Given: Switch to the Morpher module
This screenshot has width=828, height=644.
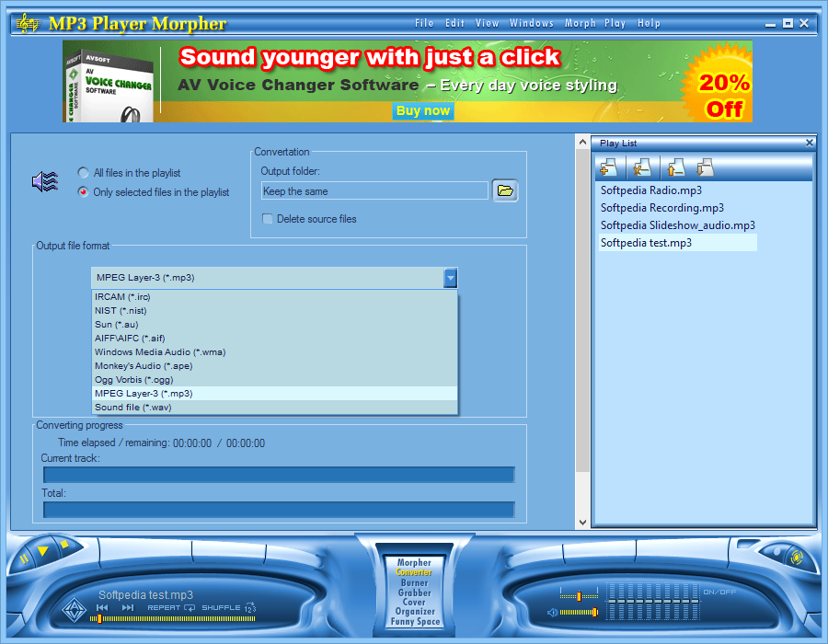Looking at the screenshot, I should pyautogui.click(x=414, y=563).
